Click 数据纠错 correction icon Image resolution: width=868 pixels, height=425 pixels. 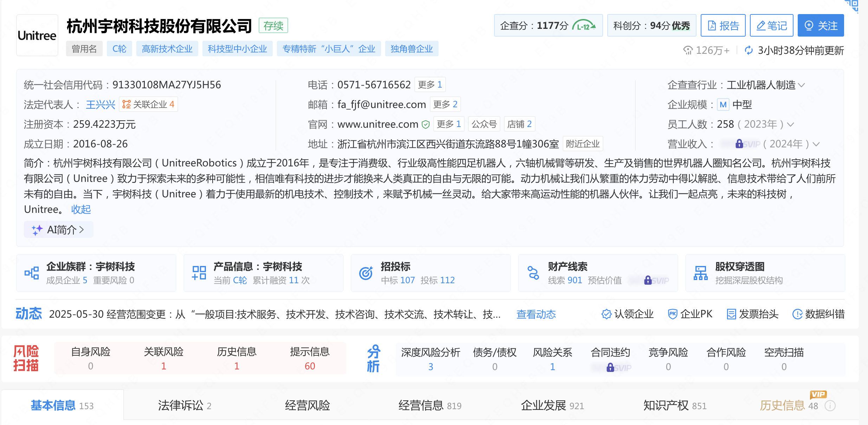click(797, 314)
